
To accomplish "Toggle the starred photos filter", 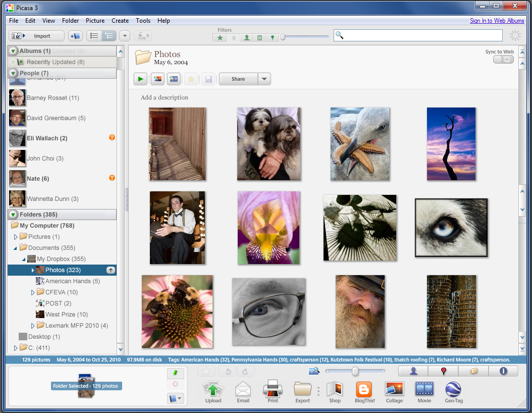I will click(x=220, y=38).
